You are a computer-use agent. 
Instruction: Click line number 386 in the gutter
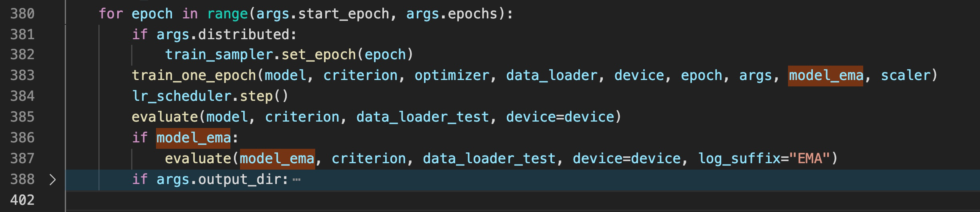click(x=22, y=138)
